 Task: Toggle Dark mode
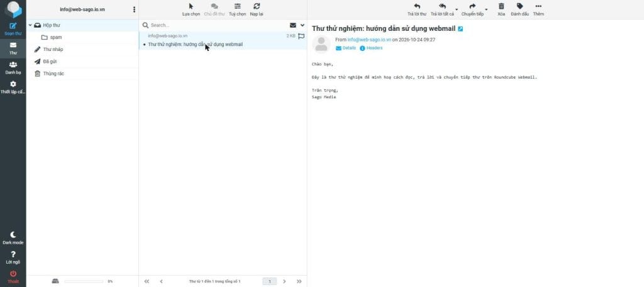tap(13, 238)
